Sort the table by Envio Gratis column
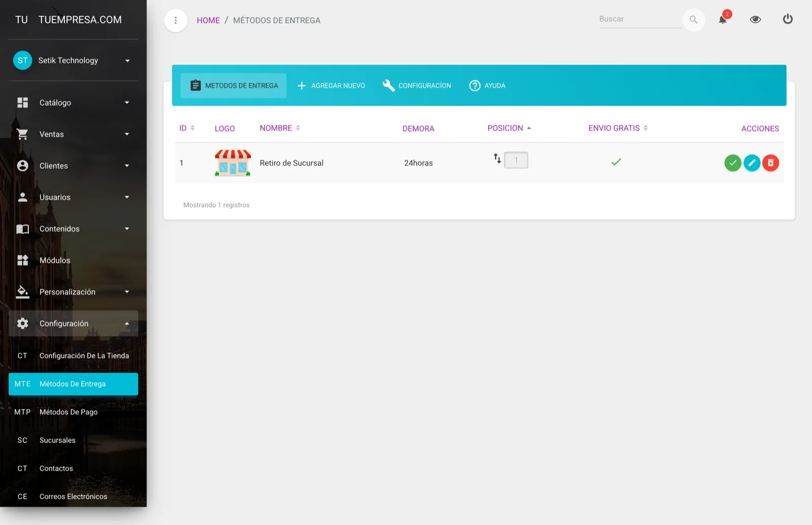The image size is (812, 525). (x=618, y=128)
